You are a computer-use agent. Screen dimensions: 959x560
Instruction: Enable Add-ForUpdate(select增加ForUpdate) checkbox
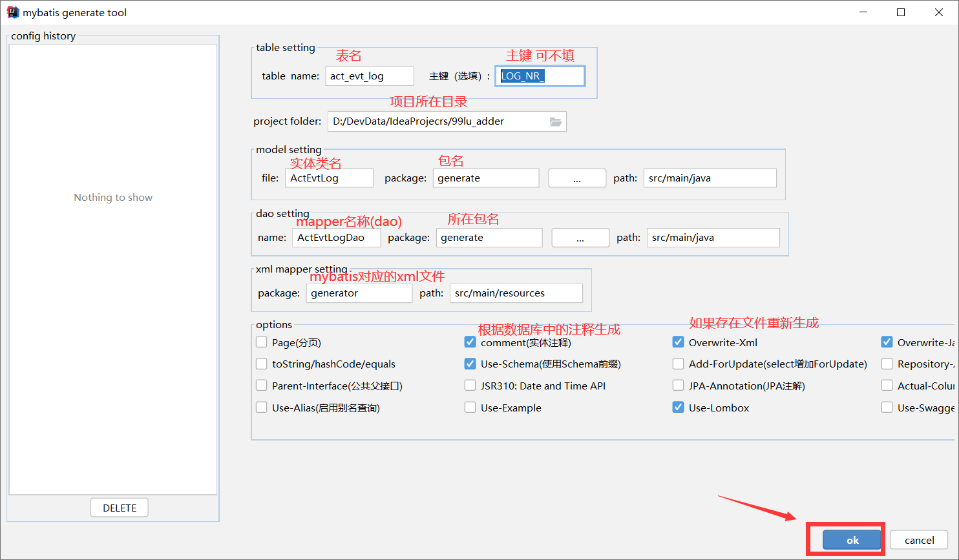(679, 364)
